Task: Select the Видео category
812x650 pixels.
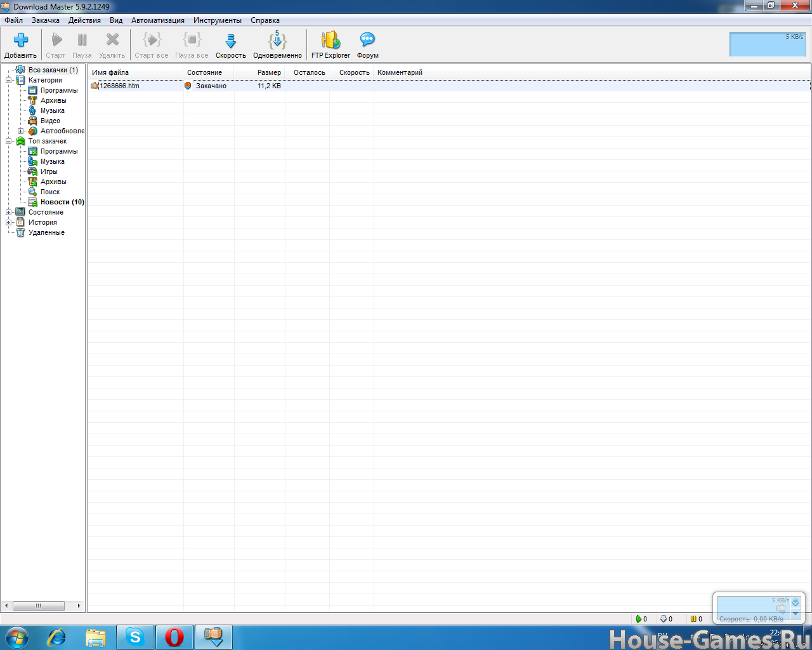Action: pyautogui.click(x=50, y=121)
